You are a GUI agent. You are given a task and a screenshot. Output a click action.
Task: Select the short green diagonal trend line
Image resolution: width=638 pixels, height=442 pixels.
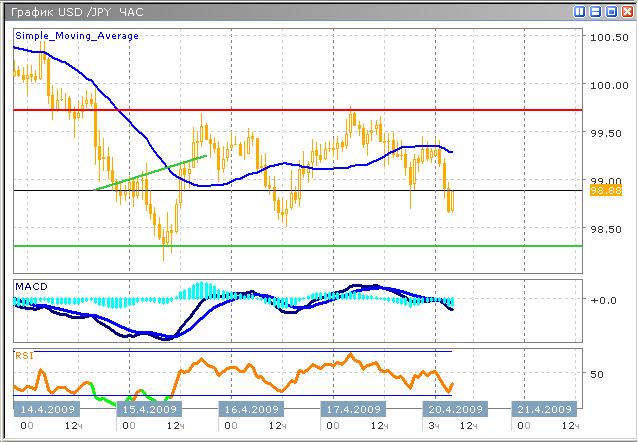(150, 172)
